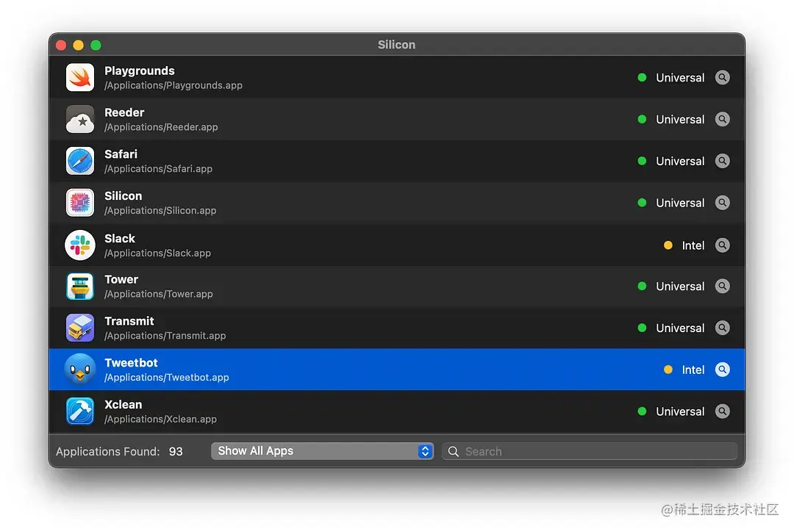Screen dimensions: 794x532
Task: Click the Intel label for Tweetbot
Action: pos(693,370)
